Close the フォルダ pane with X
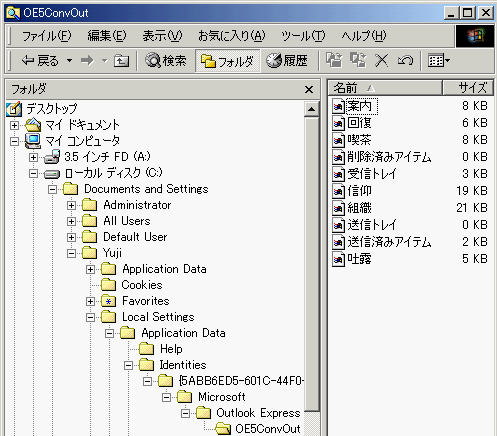The width and height of the screenshot is (497, 436). (x=309, y=89)
